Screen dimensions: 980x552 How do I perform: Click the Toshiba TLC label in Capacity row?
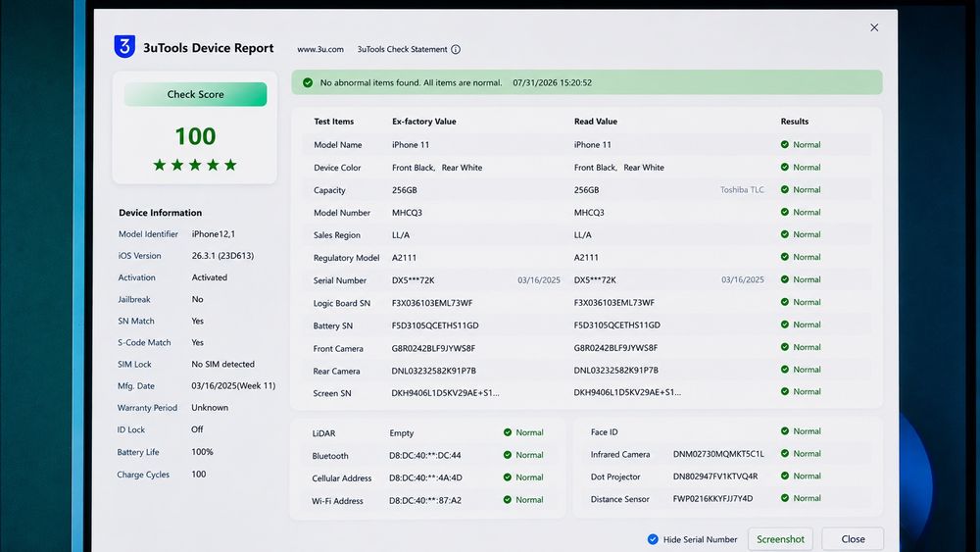(742, 189)
